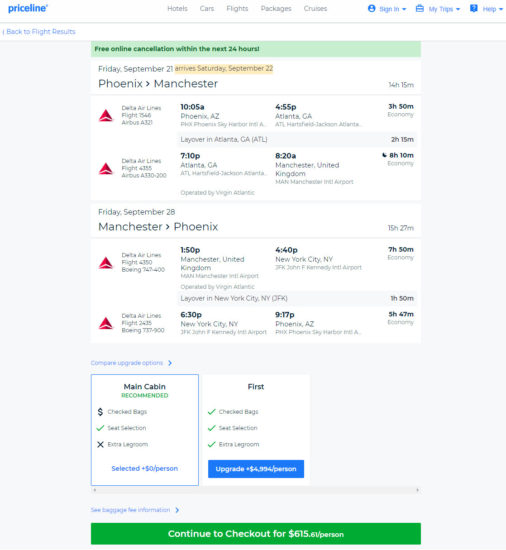Select the First fare card

[256, 430]
